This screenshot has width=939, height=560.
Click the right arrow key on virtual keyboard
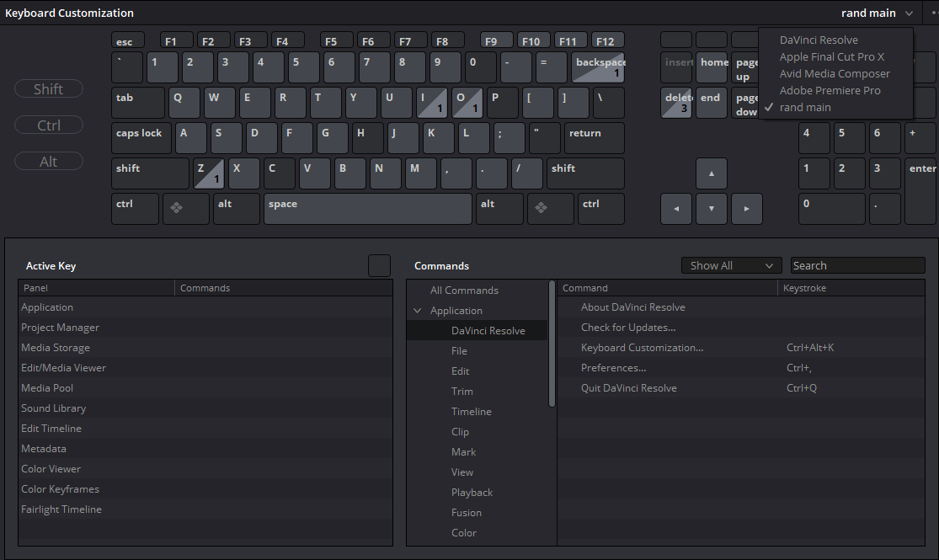tap(747, 209)
